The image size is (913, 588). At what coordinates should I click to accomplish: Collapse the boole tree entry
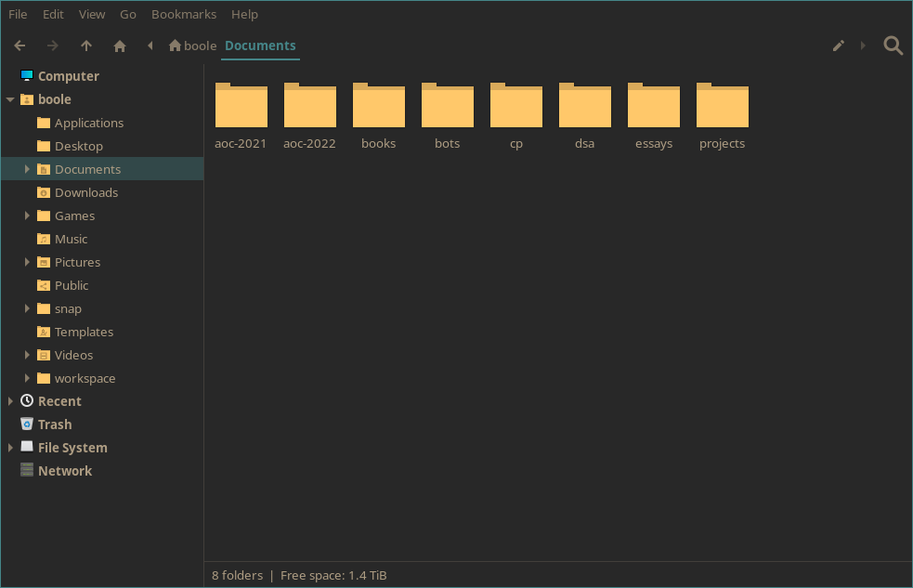(10, 99)
